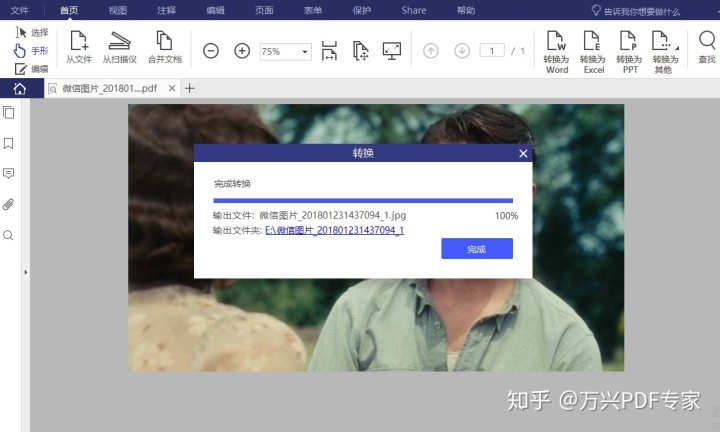Click output file name 微信图片_201801231437094_1.jpg
The height and width of the screenshot is (432, 720).
332,215
